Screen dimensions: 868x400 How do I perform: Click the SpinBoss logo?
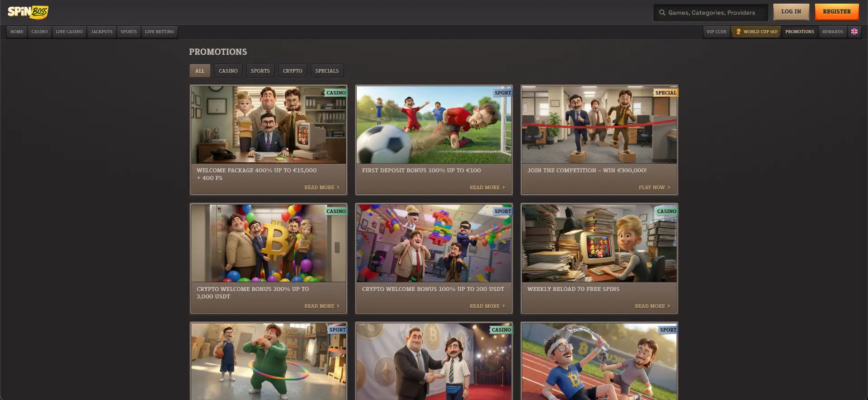click(28, 12)
